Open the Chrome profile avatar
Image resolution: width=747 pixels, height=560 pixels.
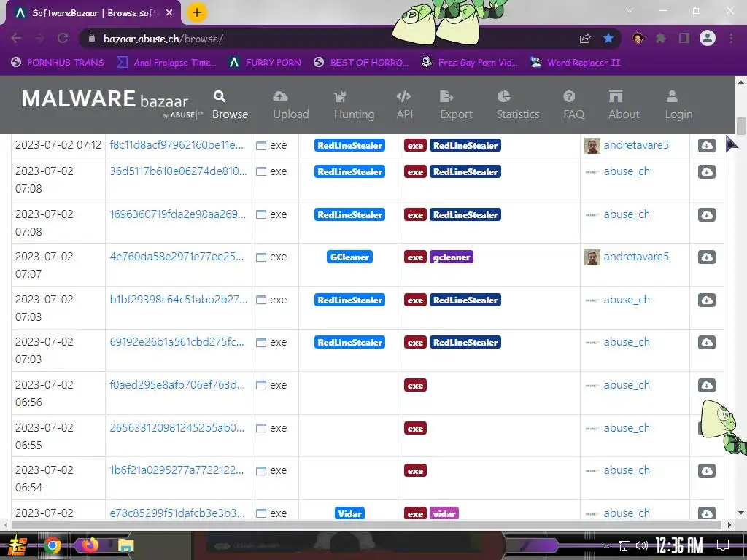(x=708, y=38)
